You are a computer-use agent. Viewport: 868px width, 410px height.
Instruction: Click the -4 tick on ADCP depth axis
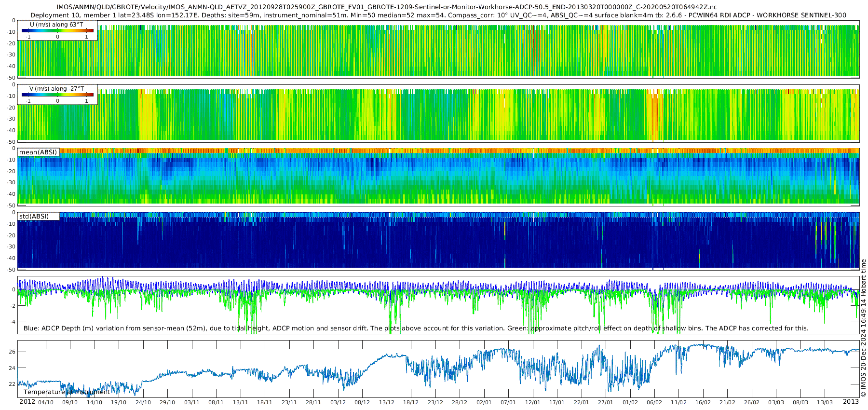(x=12, y=322)
